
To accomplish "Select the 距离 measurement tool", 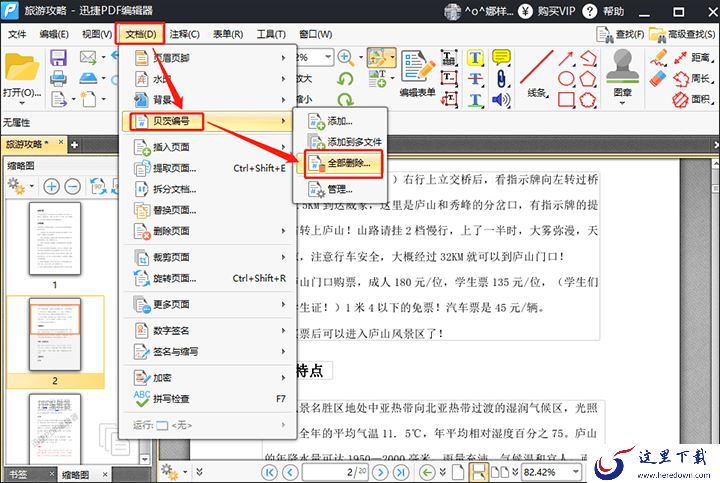I will click(x=692, y=58).
